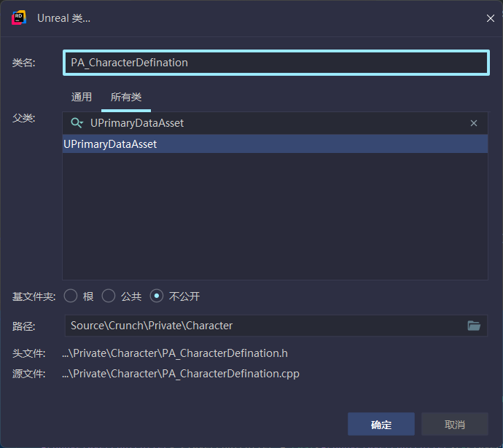This screenshot has width=503, height=448.
Task: Confirm with the 确定 button
Action: coord(381,424)
